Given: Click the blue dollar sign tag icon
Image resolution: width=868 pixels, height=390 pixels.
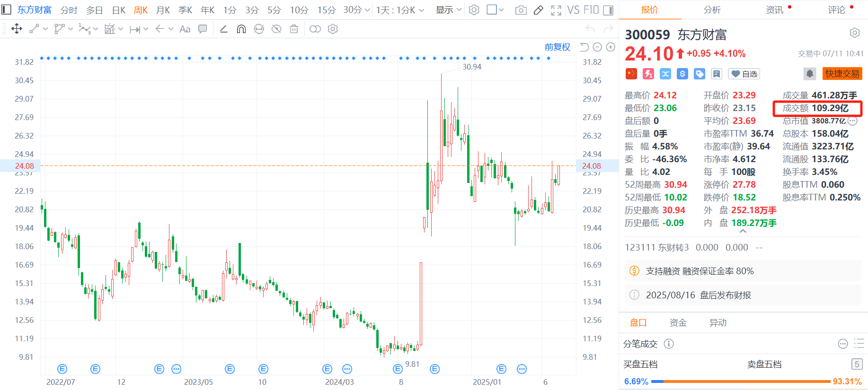Looking at the screenshot, I should coord(682,74).
